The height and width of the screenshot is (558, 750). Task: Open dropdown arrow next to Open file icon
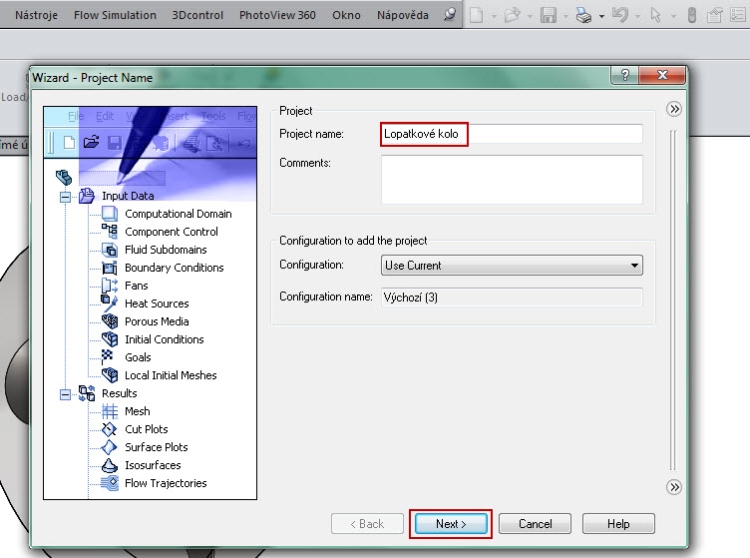click(x=530, y=16)
